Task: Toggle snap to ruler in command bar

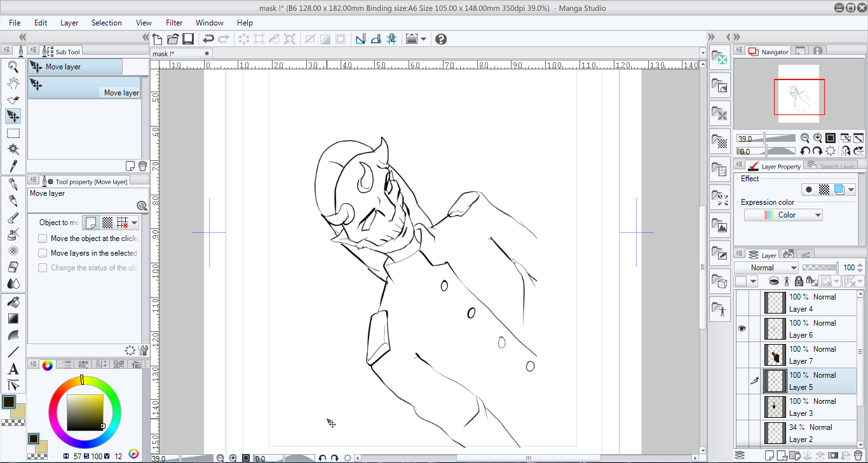Action: click(360, 39)
